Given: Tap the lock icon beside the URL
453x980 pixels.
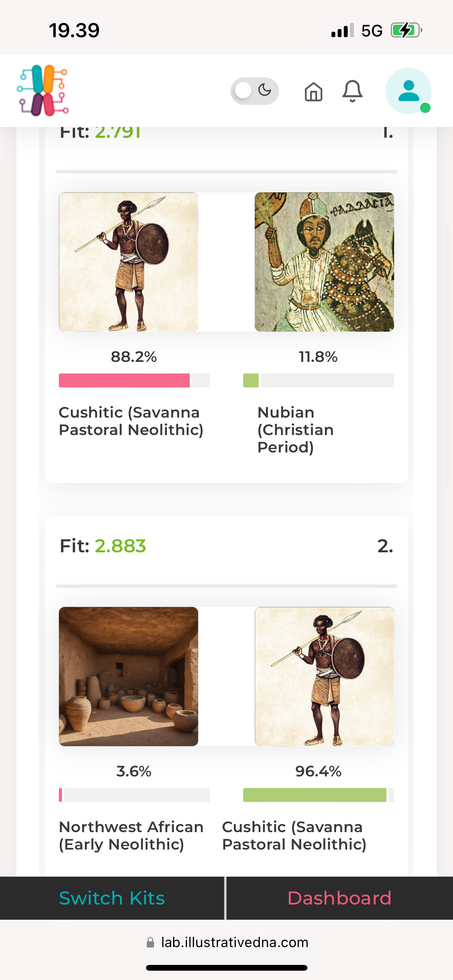Looking at the screenshot, I should (x=151, y=942).
